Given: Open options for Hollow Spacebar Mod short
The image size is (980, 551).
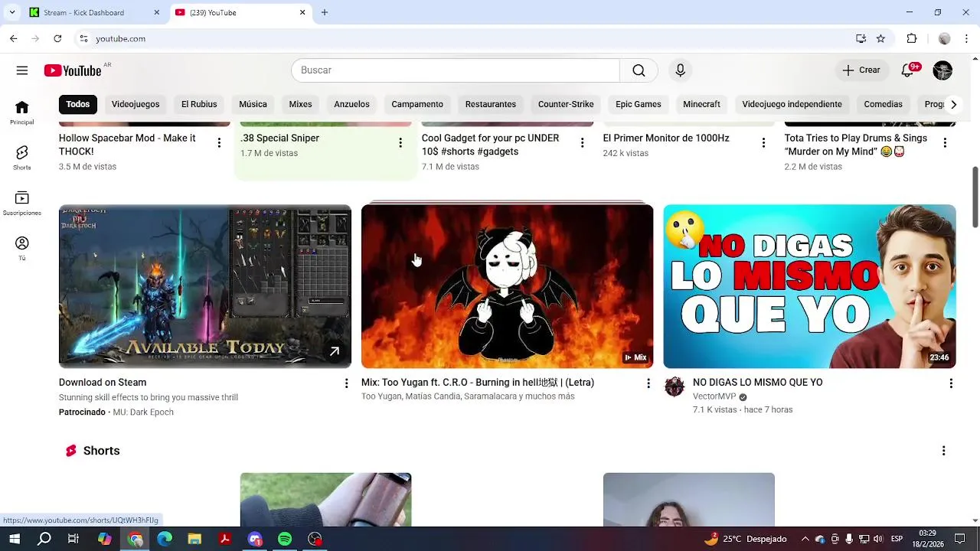Looking at the screenshot, I should coord(219,143).
